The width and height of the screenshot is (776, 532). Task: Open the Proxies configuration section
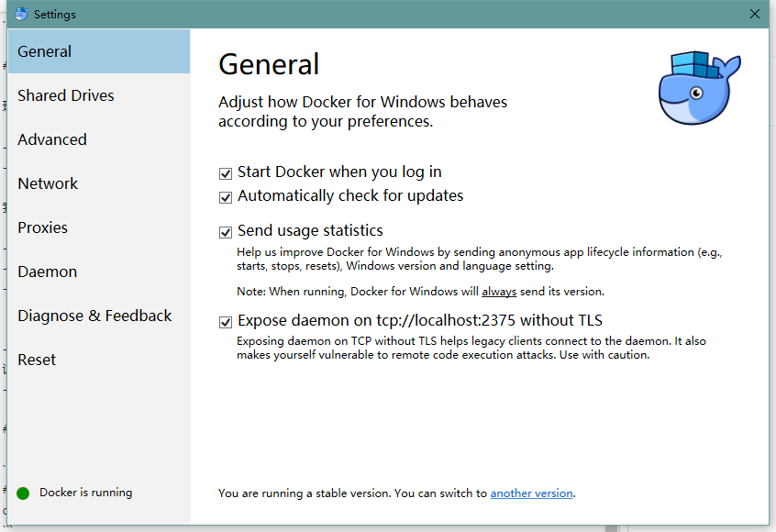(x=43, y=227)
